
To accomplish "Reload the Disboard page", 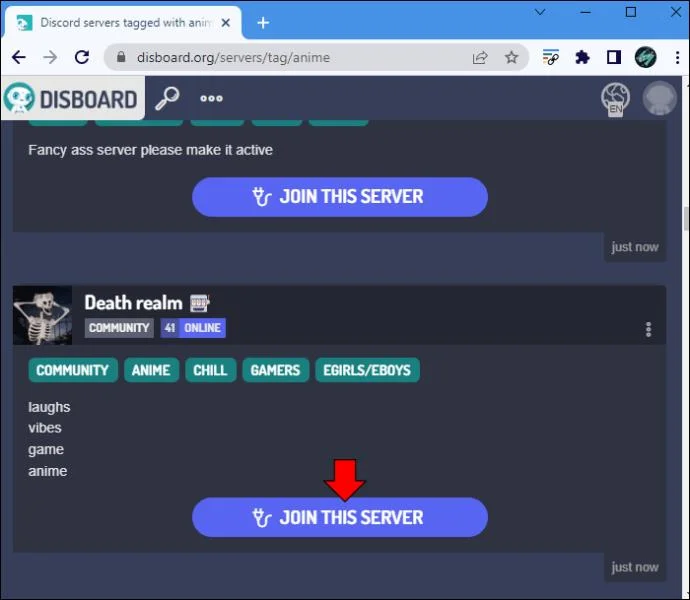I will [82, 57].
